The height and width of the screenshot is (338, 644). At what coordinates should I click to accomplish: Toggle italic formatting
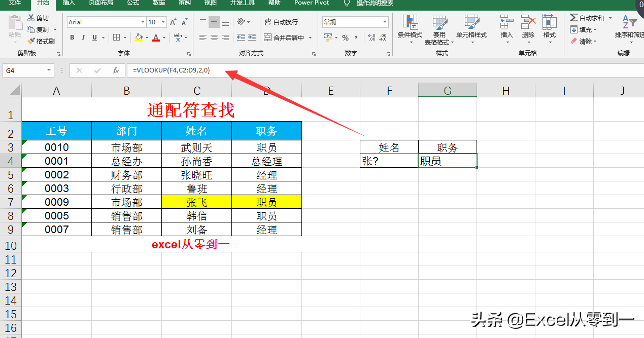pyautogui.click(x=83, y=37)
